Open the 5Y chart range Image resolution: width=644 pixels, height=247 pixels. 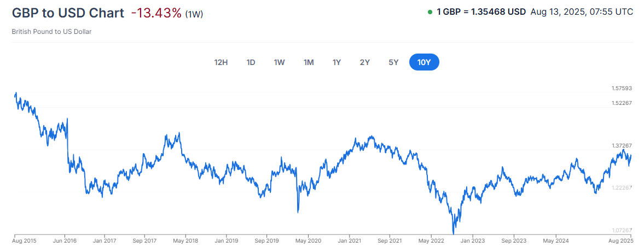coord(393,62)
